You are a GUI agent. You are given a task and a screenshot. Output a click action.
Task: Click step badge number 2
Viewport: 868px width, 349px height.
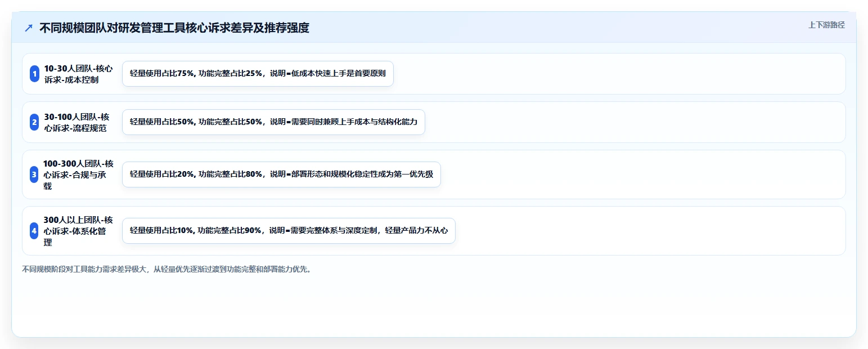pos(34,122)
